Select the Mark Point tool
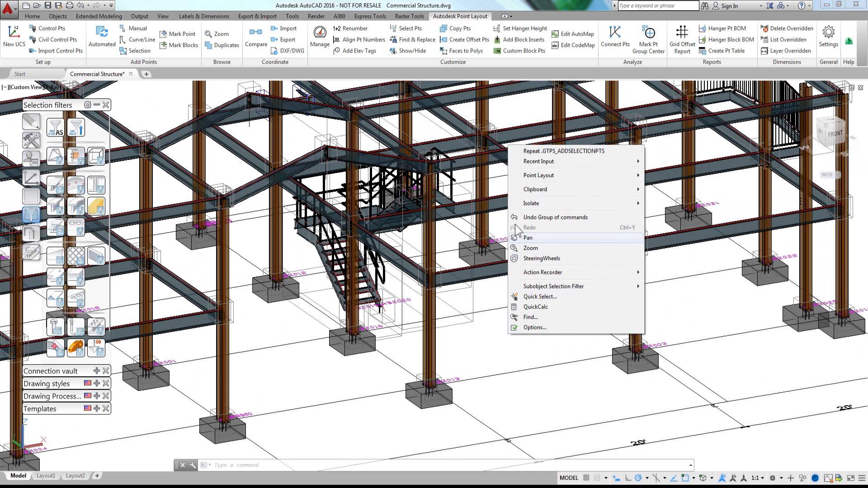The height and width of the screenshot is (488, 868). point(178,33)
